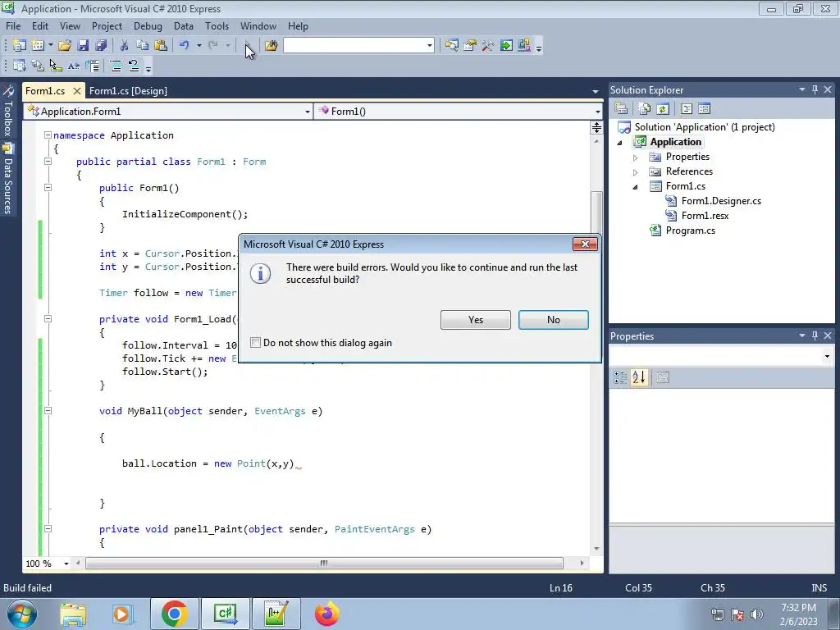Select Alphabetical sort in the Properties panel

(638, 377)
